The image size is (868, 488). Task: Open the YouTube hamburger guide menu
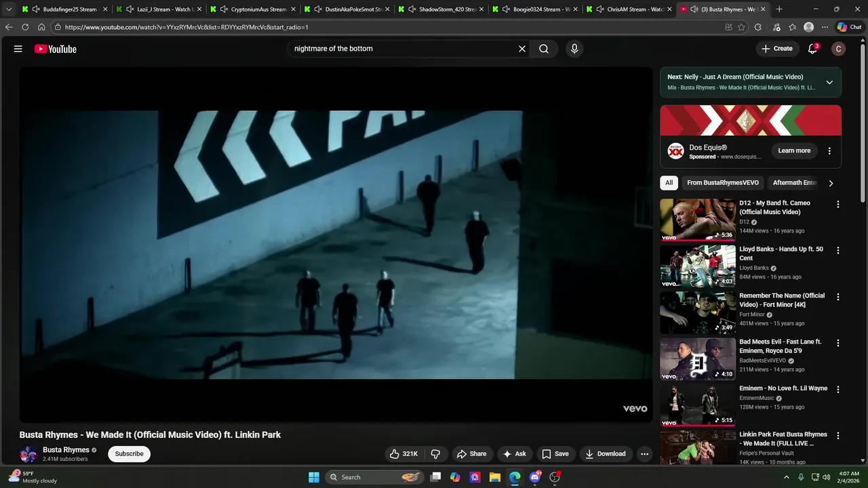18,49
